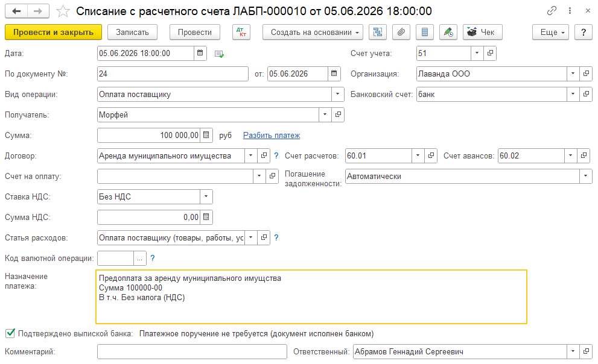Expand Организация dropdown list
The height and width of the screenshot is (364, 598).
tap(573, 74)
